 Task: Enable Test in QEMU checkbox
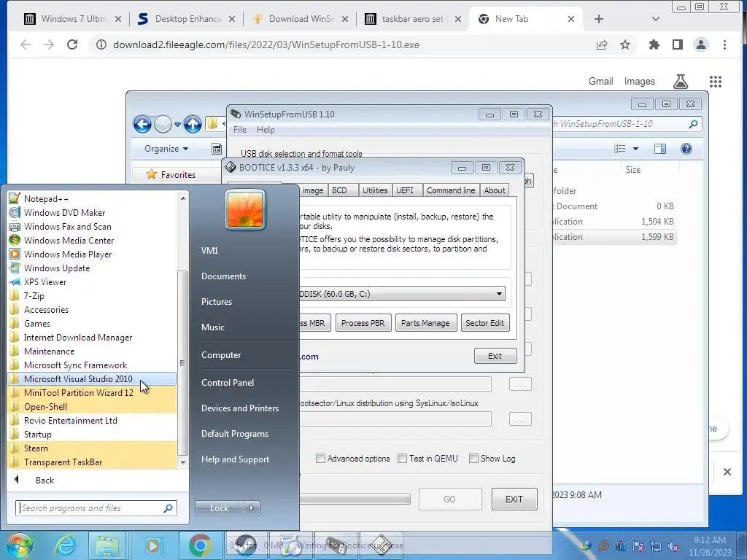tap(403, 458)
